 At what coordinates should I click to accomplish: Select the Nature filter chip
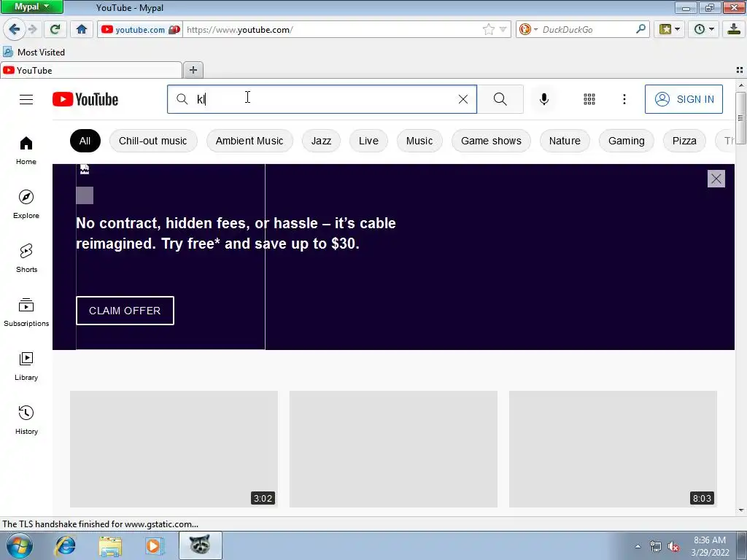[565, 141]
